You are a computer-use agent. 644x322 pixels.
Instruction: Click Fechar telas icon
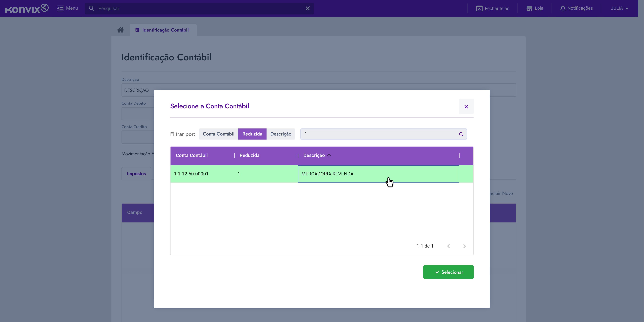[479, 9]
